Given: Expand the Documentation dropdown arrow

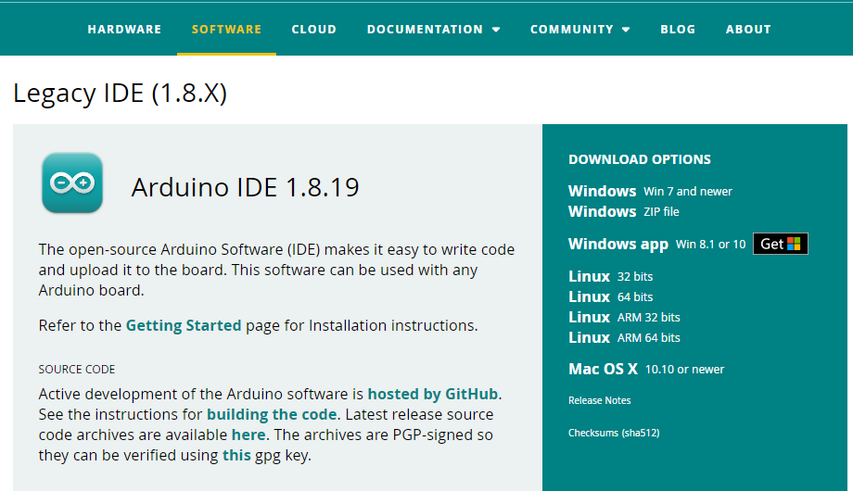Looking at the screenshot, I should click(496, 30).
